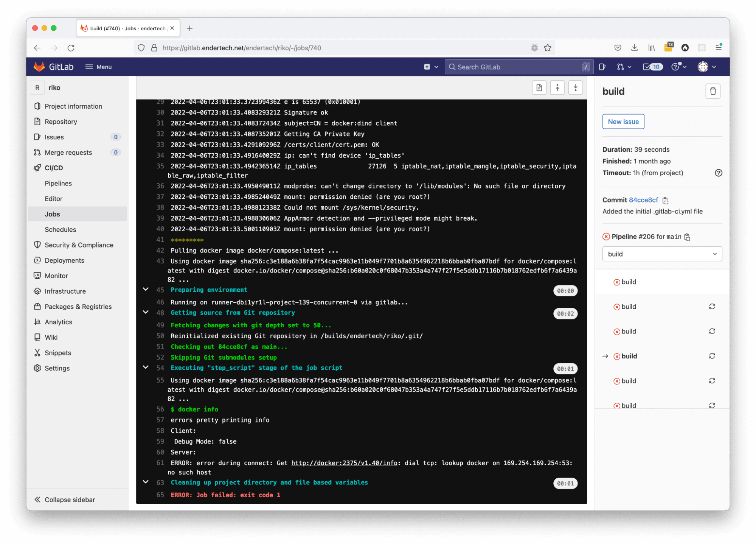Click the New issue button
The image size is (756, 545).
(x=623, y=121)
